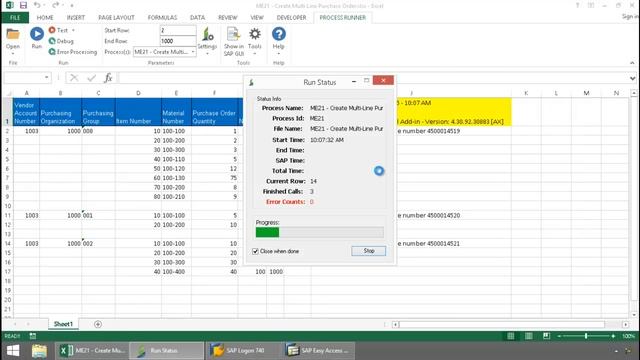Click the Save icon in quick access toolbar
The height and width of the screenshot is (360, 640).
[23, 5]
